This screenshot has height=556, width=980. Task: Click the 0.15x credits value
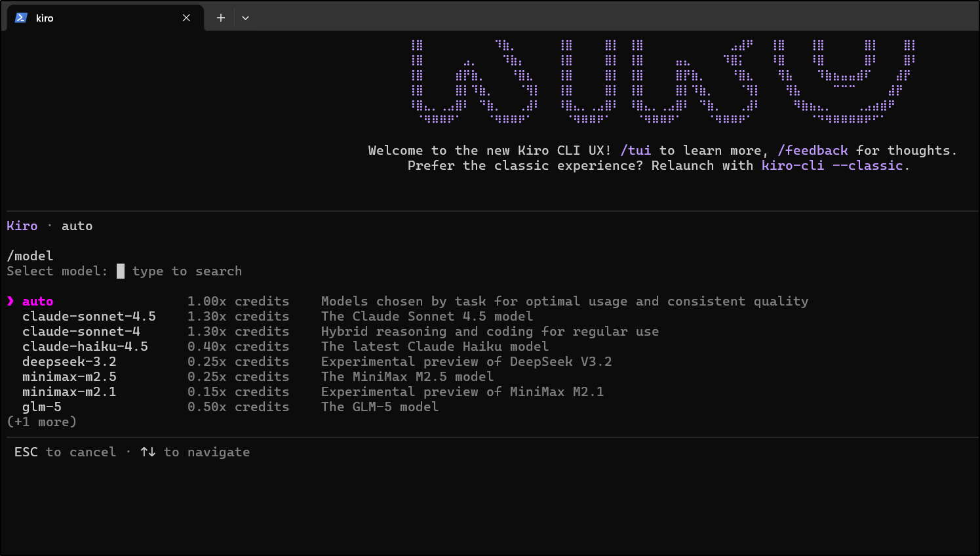coord(239,392)
